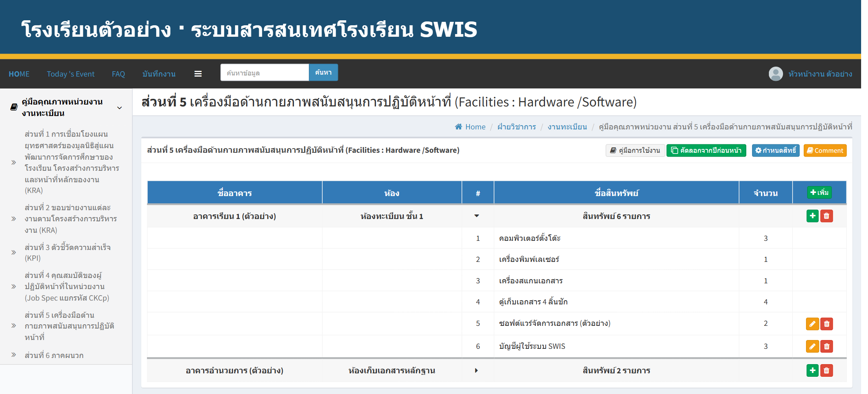Open sidebar item ส่วนที่ 3 ตัวชี้วัดความสำเร็จ (KPI)
This screenshot has height=394, width=868.
pos(68,252)
